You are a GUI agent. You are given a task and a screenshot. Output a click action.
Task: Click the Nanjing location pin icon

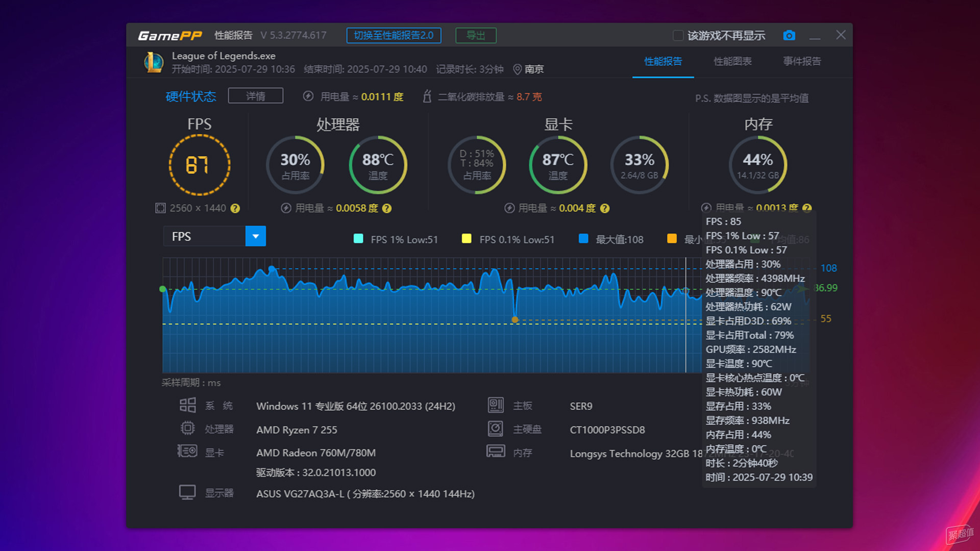517,69
